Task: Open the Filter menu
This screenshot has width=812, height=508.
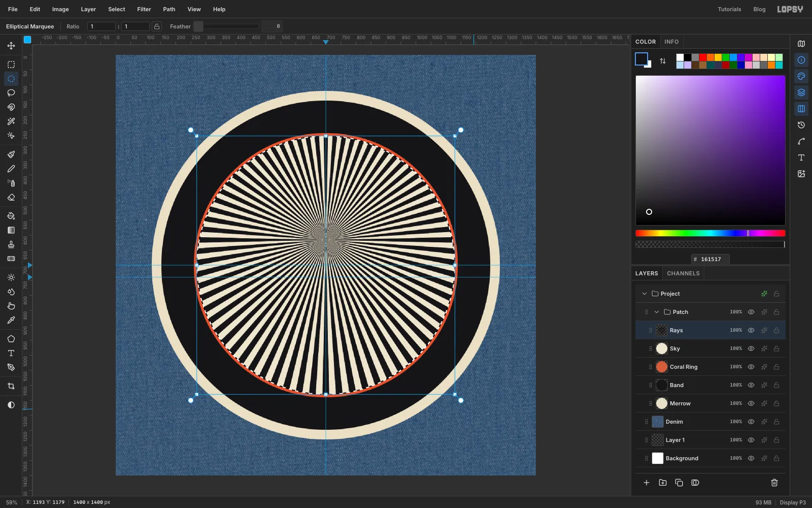Action: coord(144,9)
